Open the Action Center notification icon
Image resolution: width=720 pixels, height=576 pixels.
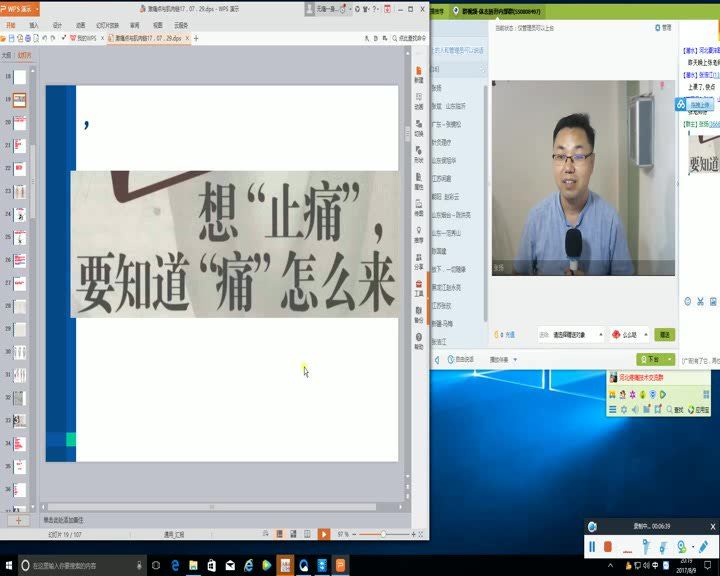coord(708,565)
